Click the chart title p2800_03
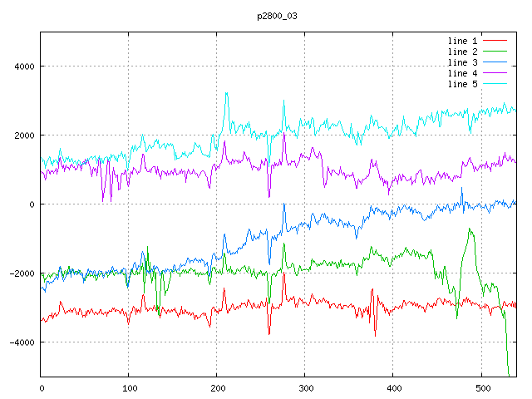This screenshot has width=532, height=399. click(x=277, y=17)
